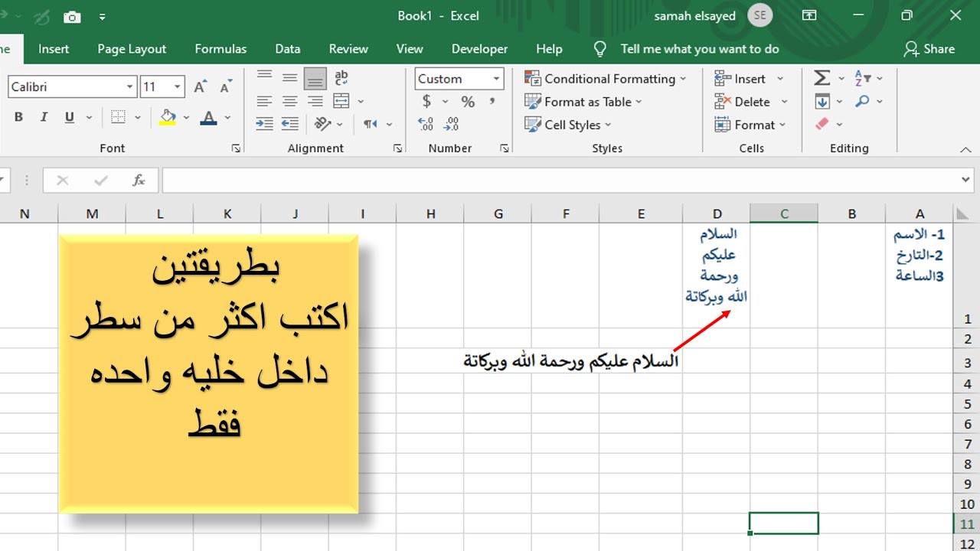Toggle the highlighted Bottom Align button

coord(315,78)
